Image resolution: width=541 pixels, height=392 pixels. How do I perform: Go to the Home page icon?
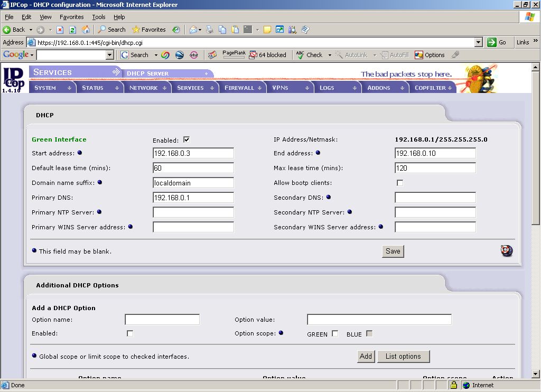[x=86, y=30]
